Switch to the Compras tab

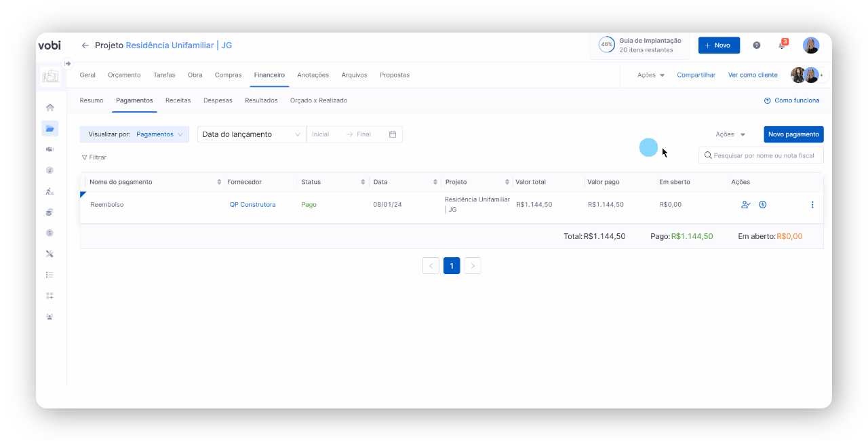(x=228, y=75)
